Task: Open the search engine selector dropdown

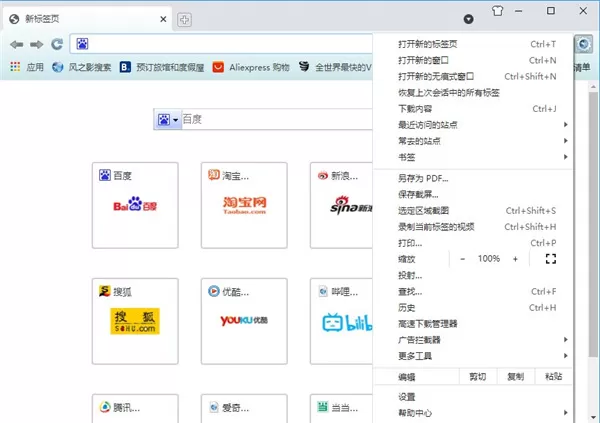Action: [168, 119]
